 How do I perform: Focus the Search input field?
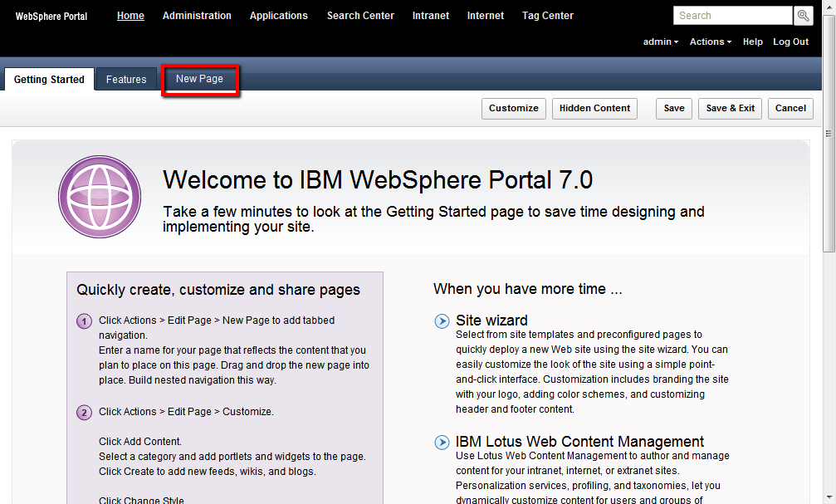[732, 16]
